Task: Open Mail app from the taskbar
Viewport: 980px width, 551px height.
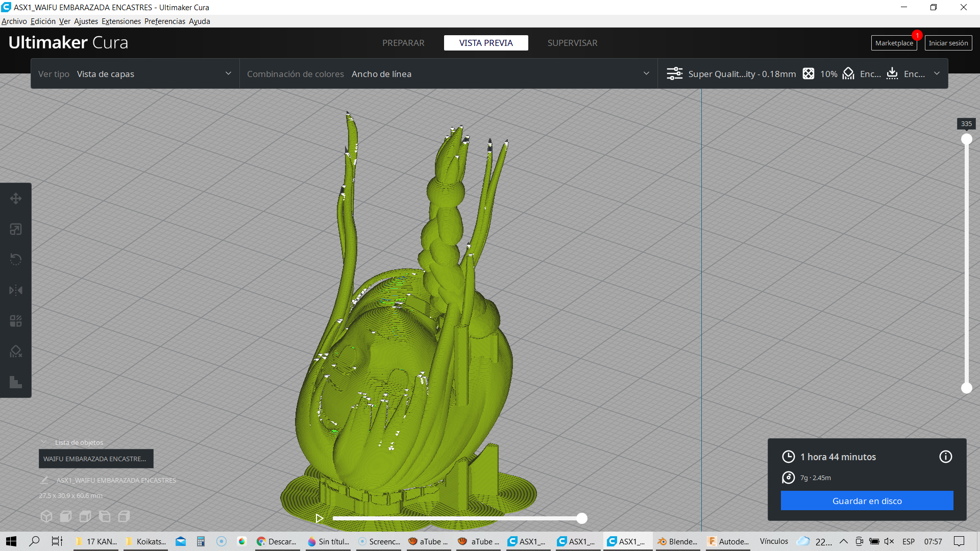Action: [181, 541]
